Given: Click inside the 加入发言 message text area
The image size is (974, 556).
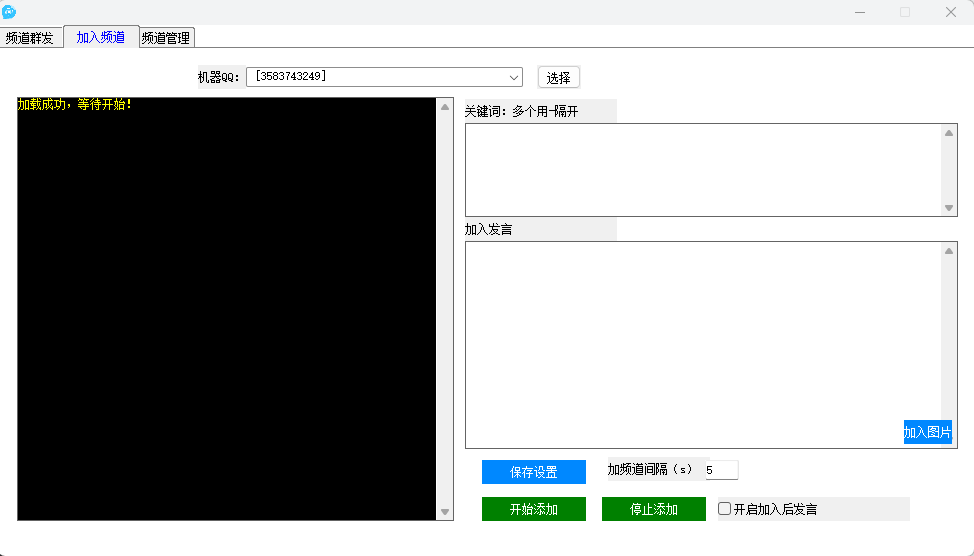Looking at the screenshot, I should click(x=702, y=330).
